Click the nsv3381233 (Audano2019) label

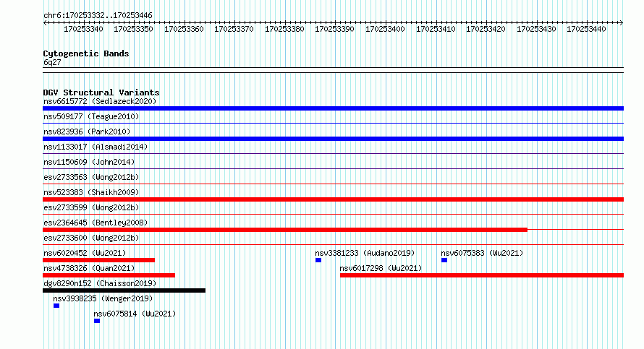click(x=365, y=253)
